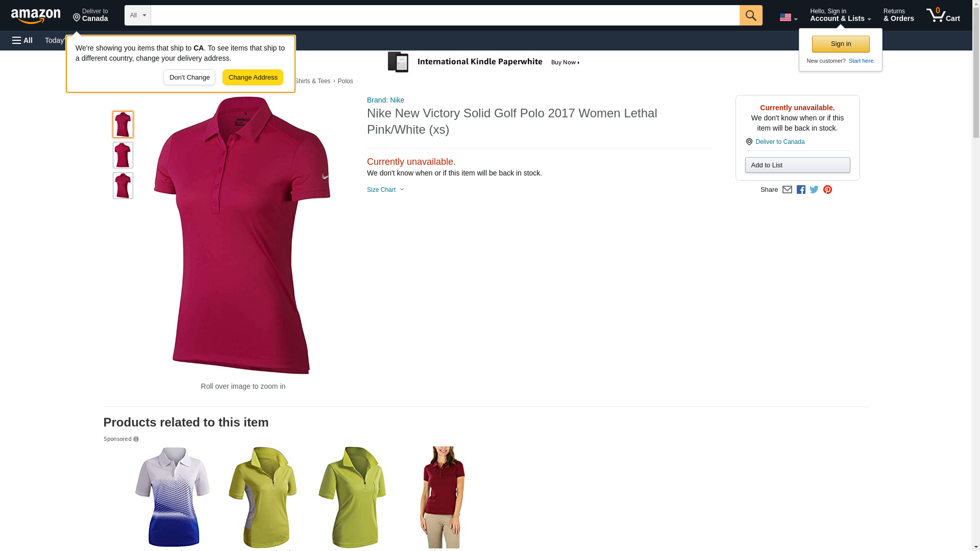Click into the search input field
Viewport: 980px width, 551px height.
[x=445, y=15]
